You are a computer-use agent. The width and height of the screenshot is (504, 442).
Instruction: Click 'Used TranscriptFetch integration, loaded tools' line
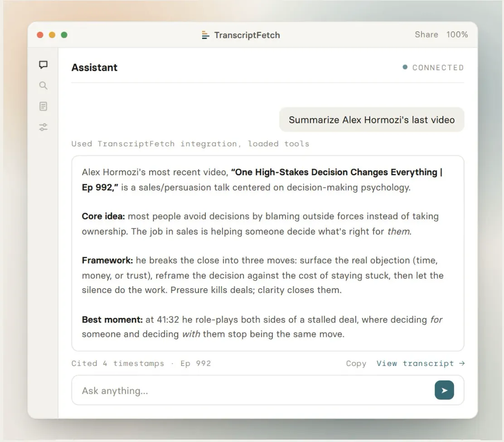(x=190, y=144)
